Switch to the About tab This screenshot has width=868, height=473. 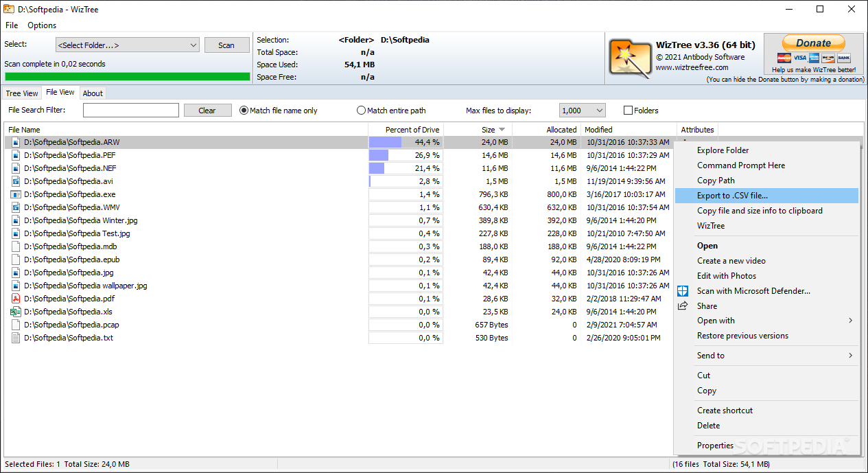pyautogui.click(x=93, y=93)
